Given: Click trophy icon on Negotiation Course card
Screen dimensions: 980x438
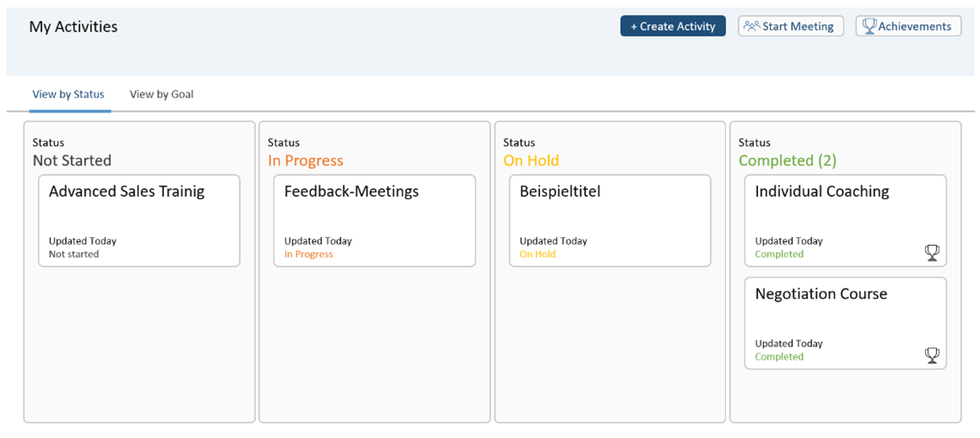Looking at the screenshot, I should point(932,355).
